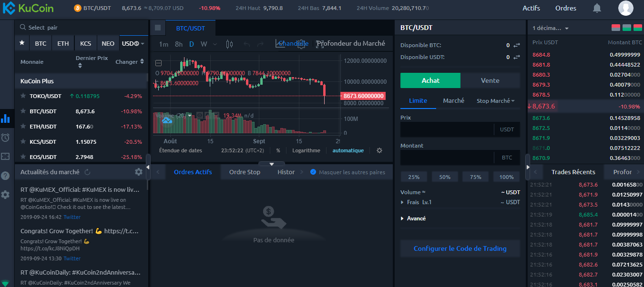Show only sell orders in order book

click(x=615, y=28)
